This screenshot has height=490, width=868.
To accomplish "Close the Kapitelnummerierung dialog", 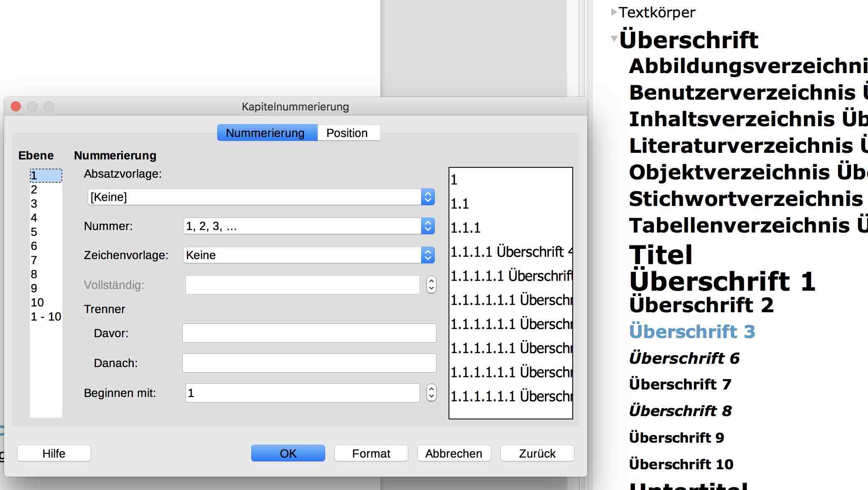I will (x=16, y=107).
